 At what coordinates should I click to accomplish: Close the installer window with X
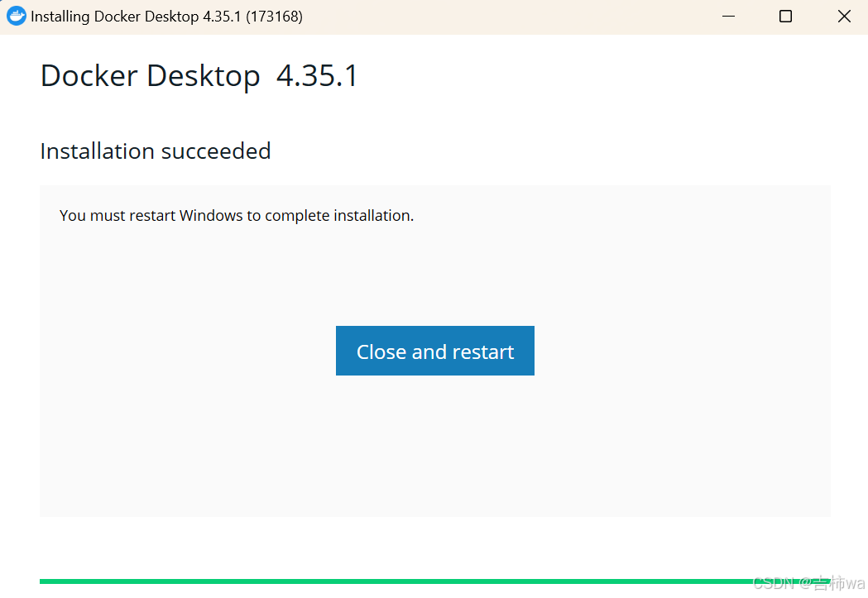click(844, 17)
